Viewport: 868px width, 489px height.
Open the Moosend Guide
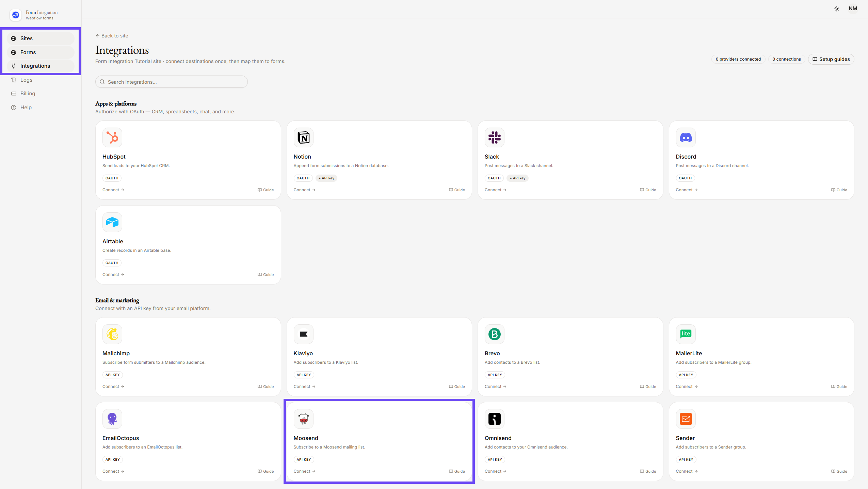coord(457,471)
